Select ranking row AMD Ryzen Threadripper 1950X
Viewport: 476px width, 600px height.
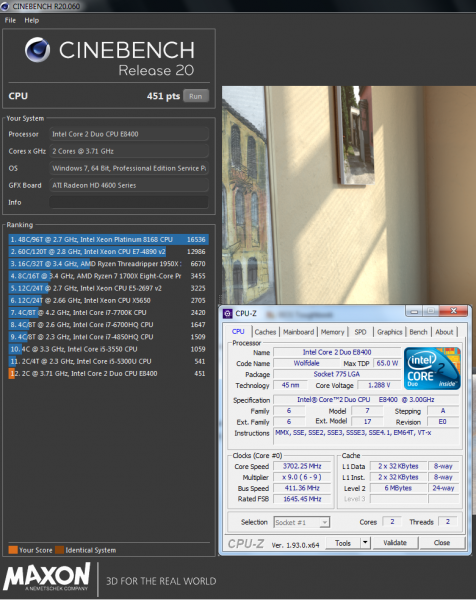click(108, 264)
